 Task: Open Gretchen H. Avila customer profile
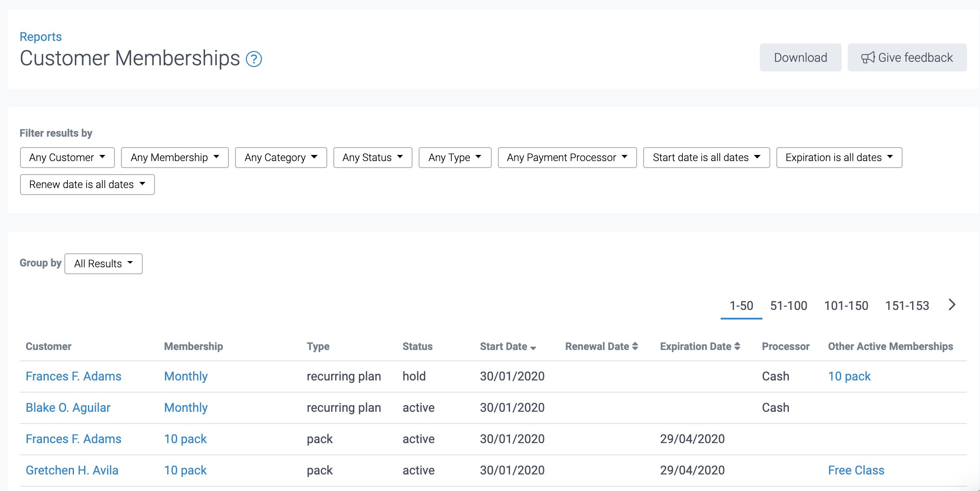(72, 470)
